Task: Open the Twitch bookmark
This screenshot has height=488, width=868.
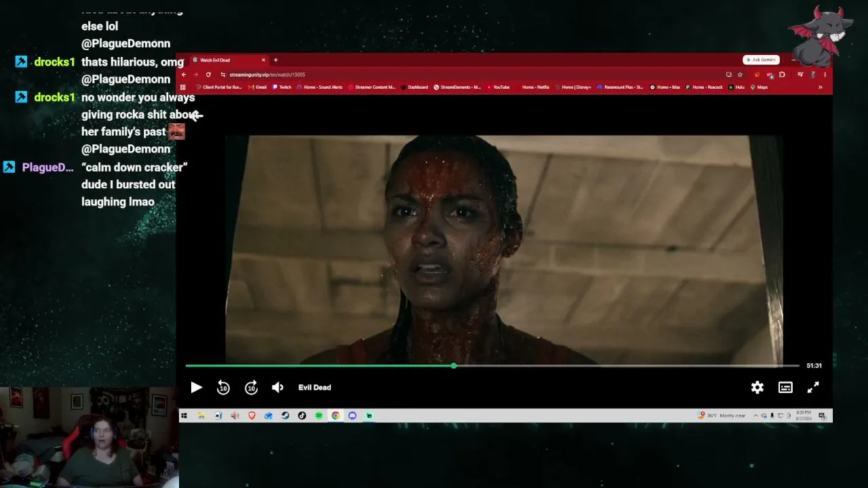Action: point(282,87)
